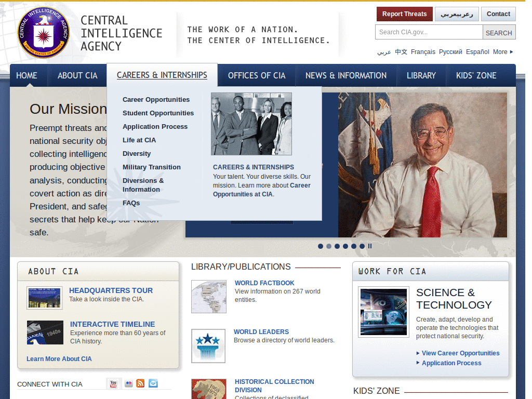Open the Flickr social icon
Viewport: 532px width, 399px height.
tap(129, 384)
